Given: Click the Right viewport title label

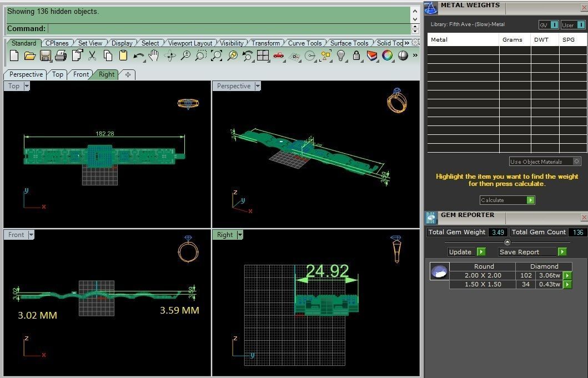Looking at the screenshot, I should (225, 235).
